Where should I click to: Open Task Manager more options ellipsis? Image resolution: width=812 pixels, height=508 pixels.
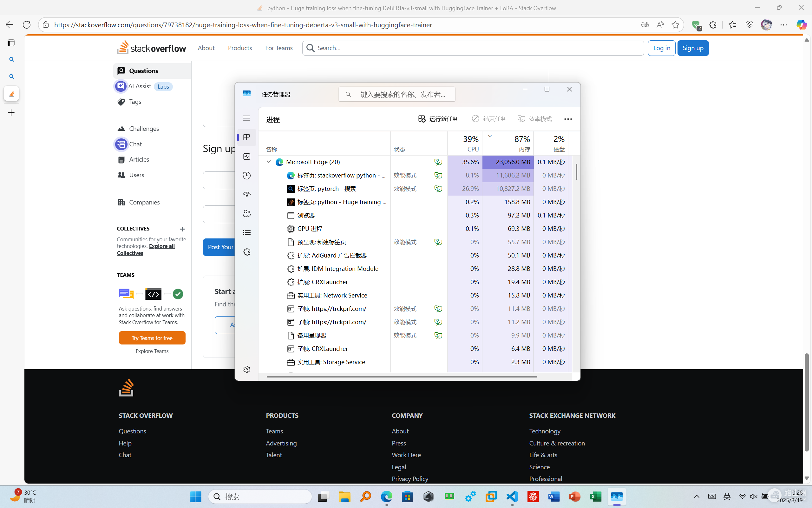pos(568,119)
